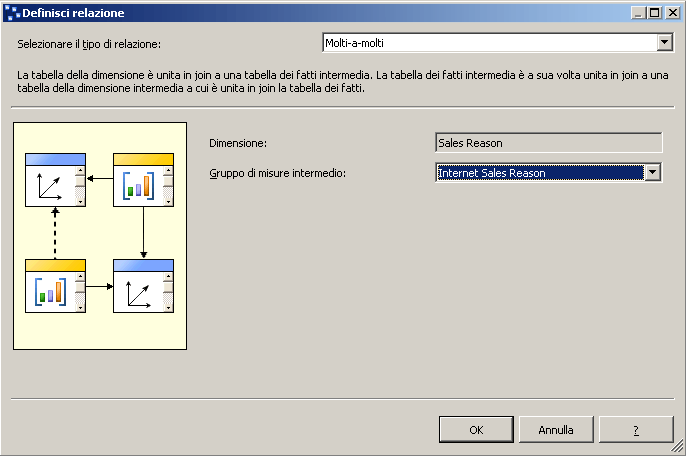Click the relationship description paragraph text
Viewport: 686px width, 456px height.
pyautogui.click(x=343, y=81)
